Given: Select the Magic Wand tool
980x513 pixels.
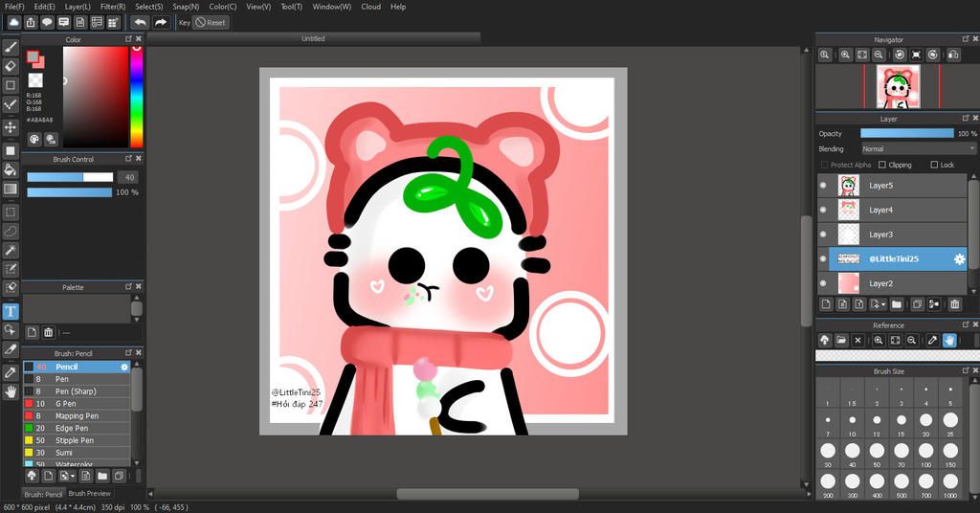Looking at the screenshot, I should click(x=11, y=250).
